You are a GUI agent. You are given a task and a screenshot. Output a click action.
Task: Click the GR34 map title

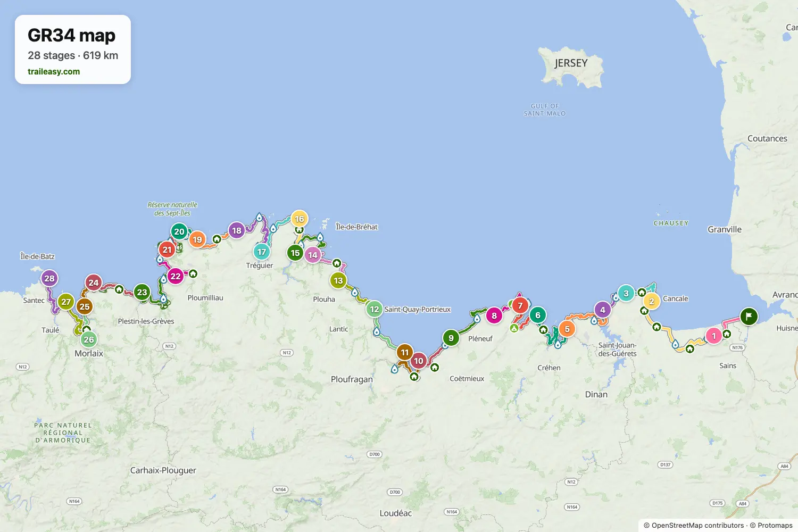tap(72, 35)
